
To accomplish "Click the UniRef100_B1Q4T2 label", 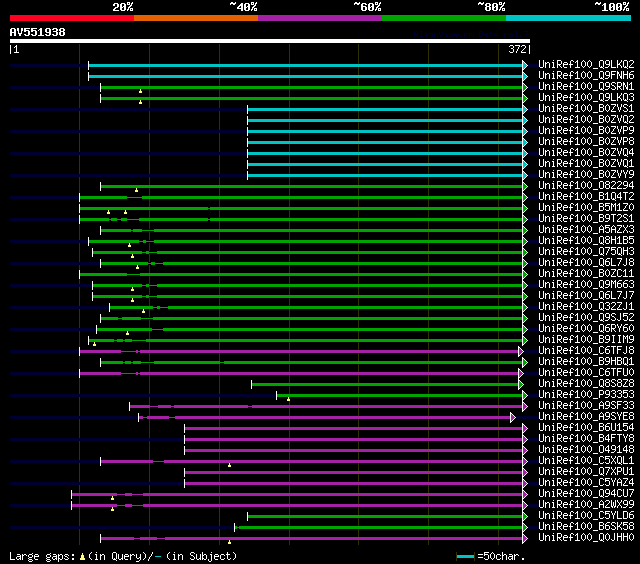I will point(586,197).
